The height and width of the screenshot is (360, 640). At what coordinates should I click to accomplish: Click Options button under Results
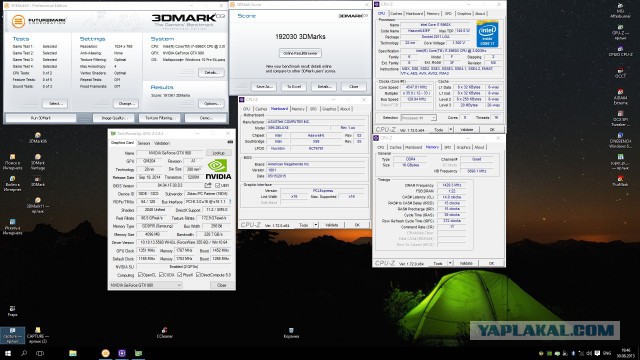point(211,104)
